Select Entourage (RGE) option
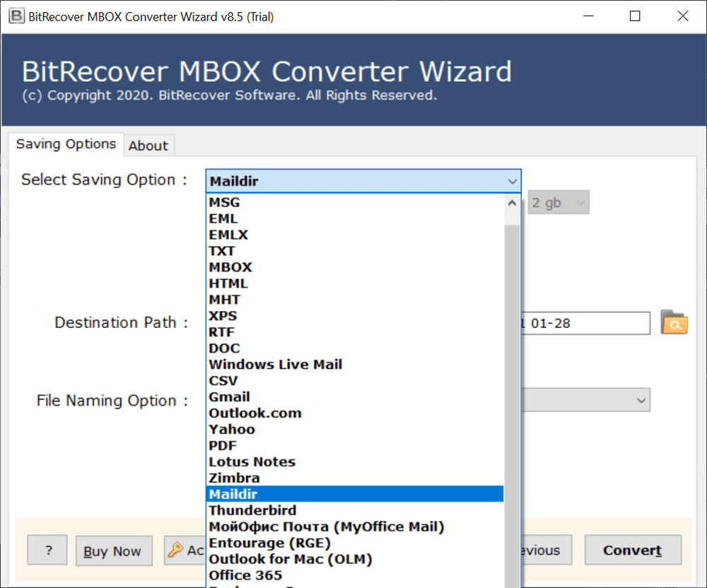This screenshot has width=707, height=588. pyautogui.click(x=355, y=543)
